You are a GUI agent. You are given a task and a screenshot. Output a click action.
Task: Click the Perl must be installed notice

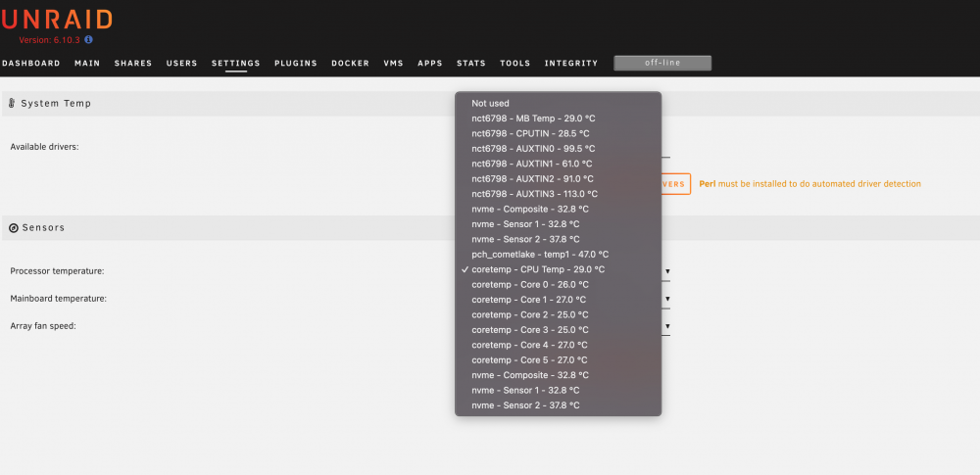click(810, 184)
